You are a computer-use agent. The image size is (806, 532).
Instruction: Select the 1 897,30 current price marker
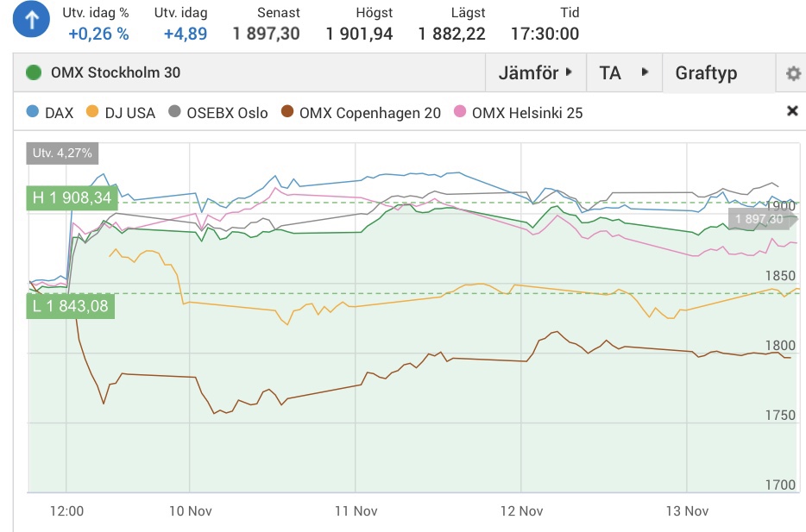pos(759,220)
